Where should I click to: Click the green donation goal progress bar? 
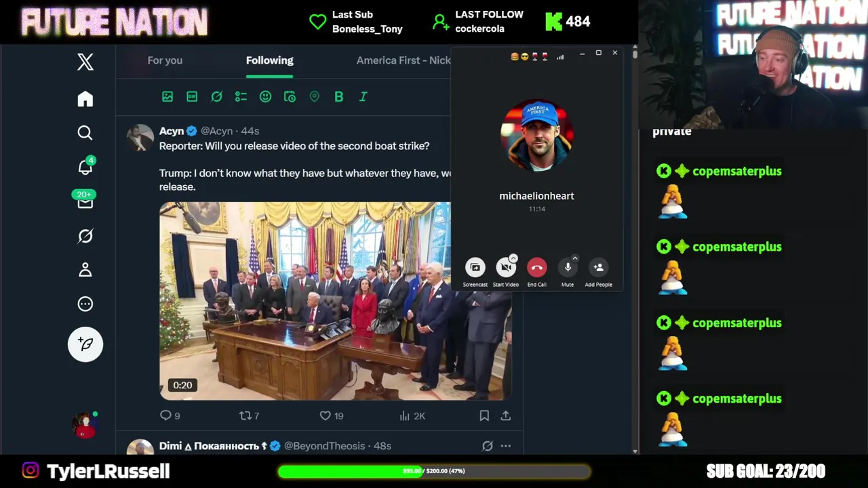[434, 471]
